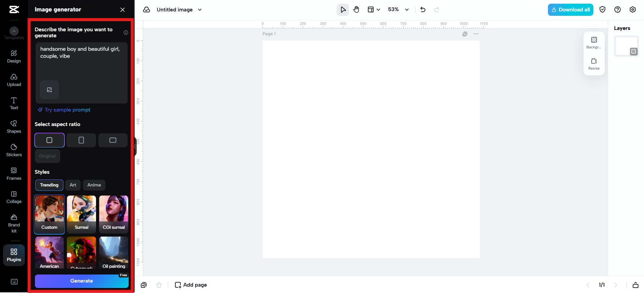
Task: Open the 53% zoom dropdown
Action: click(399, 10)
